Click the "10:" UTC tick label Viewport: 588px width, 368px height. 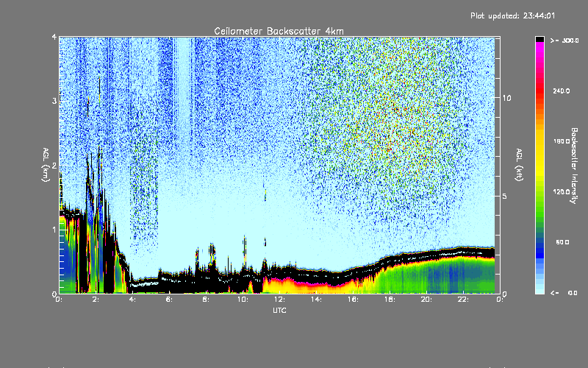[243, 300]
